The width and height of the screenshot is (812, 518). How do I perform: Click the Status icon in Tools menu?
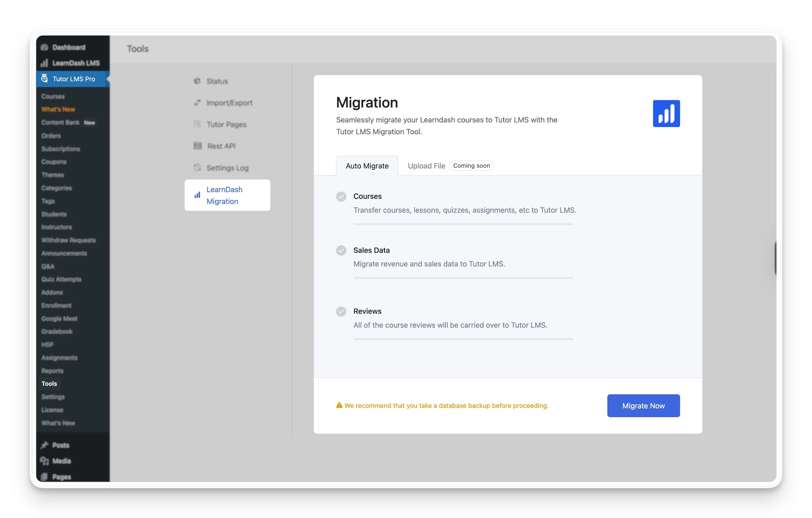197,81
